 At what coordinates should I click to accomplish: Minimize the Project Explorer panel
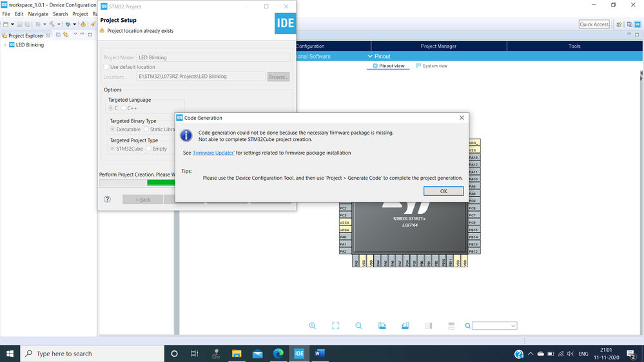[x=82, y=35]
